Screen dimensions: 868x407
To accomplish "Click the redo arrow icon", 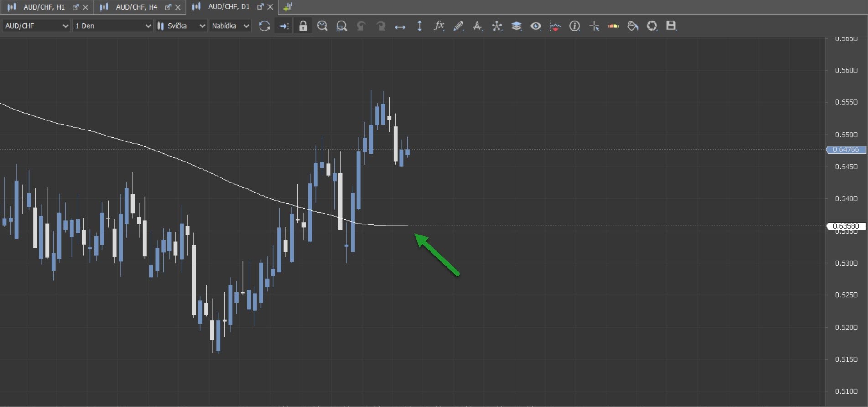I will [380, 26].
